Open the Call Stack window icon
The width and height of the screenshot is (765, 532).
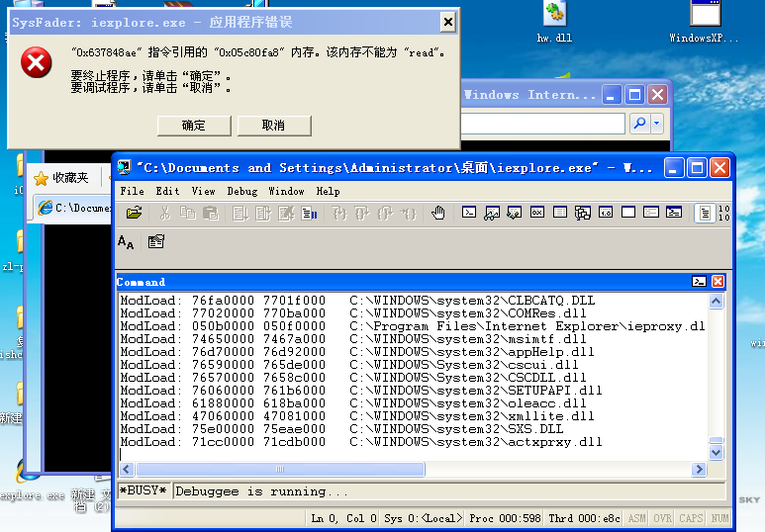[583, 213]
